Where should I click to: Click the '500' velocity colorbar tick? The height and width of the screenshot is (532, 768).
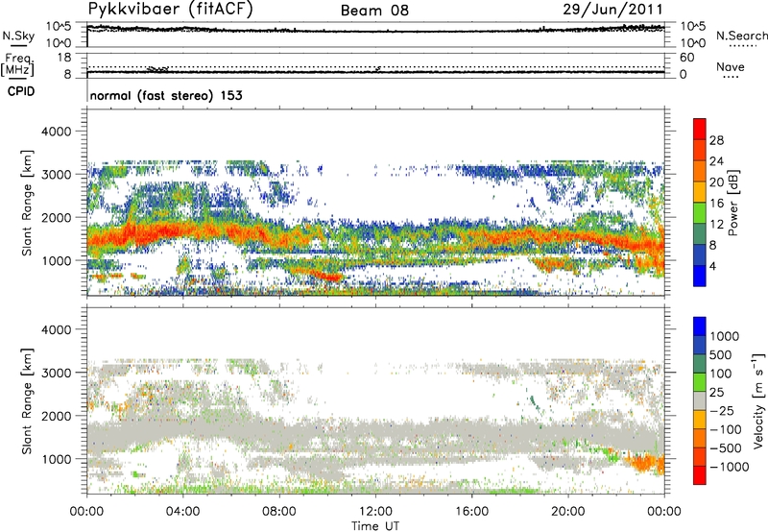(723, 354)
